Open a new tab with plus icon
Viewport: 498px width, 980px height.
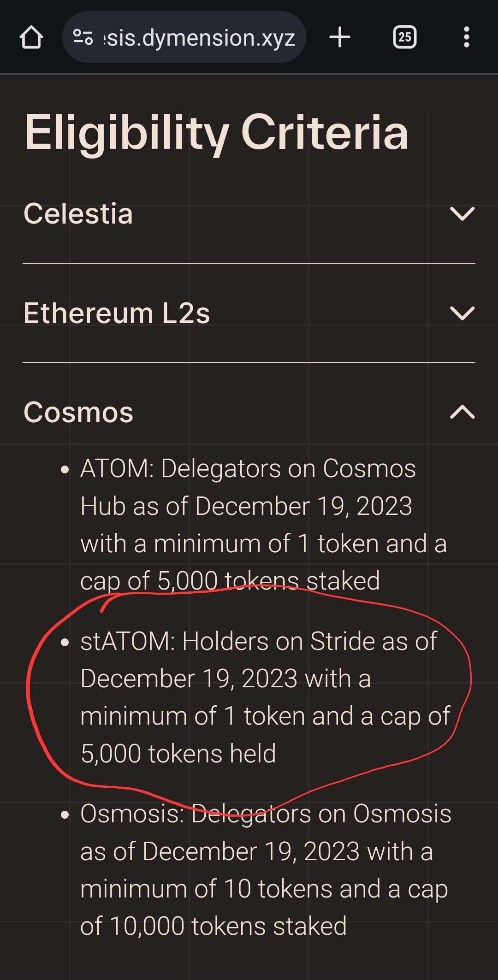tap(340, 37)
